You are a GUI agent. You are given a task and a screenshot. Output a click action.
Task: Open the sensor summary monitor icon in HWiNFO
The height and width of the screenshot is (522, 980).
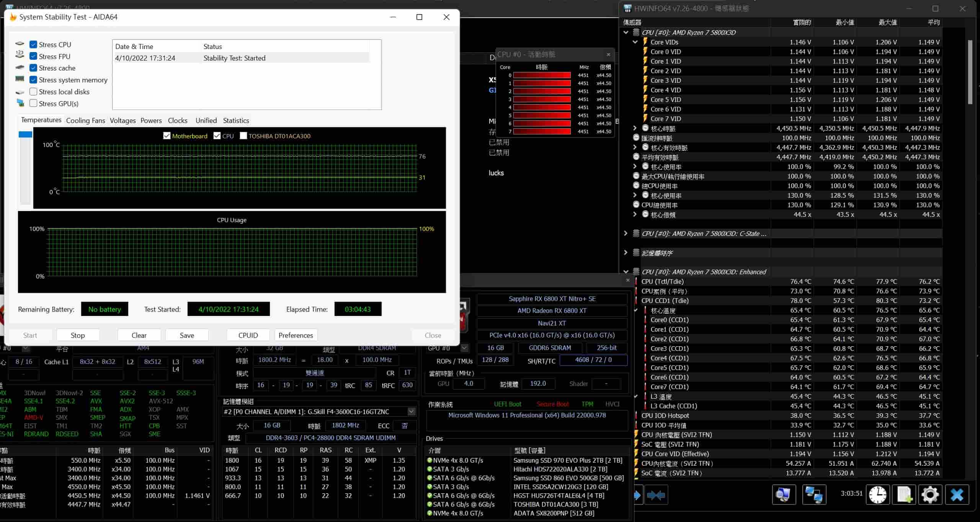pyautogui.click(x=784, y=495)
